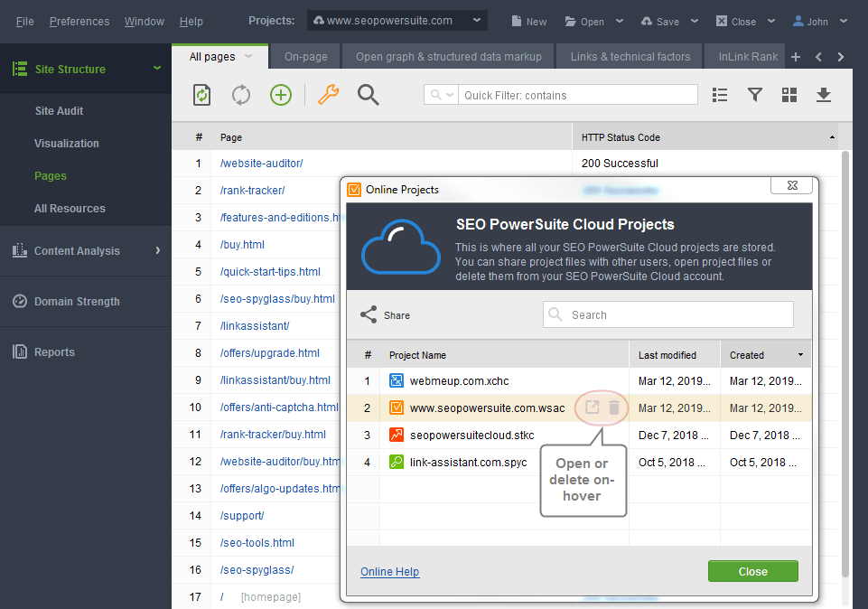The width and height of the screenshot is (868, 609).
Task: Click the Quick Filter input field
Action: click(x=578, y=95)
